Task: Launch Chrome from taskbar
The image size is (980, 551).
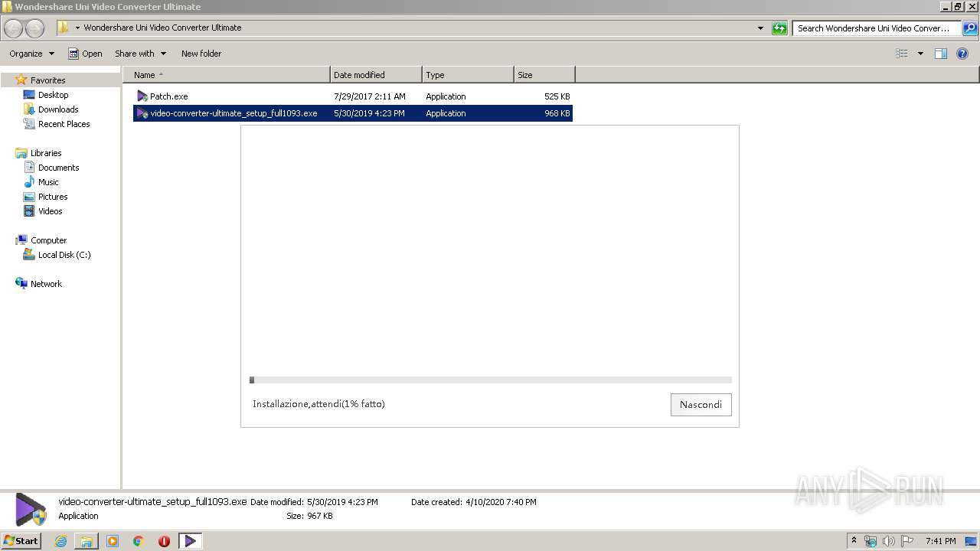Action: [139, 541]
